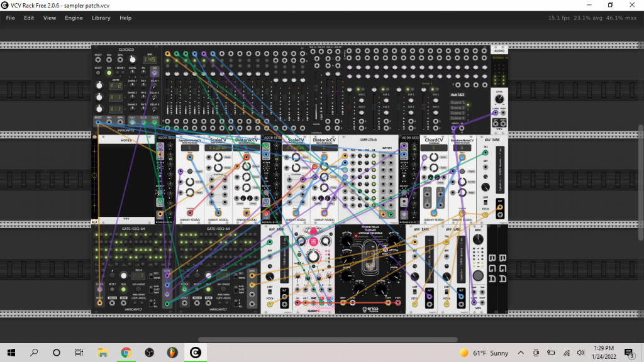Screen dimensions: 644x362
Task: Click the SWING knob on Clocked
Action: coord(132,73)
